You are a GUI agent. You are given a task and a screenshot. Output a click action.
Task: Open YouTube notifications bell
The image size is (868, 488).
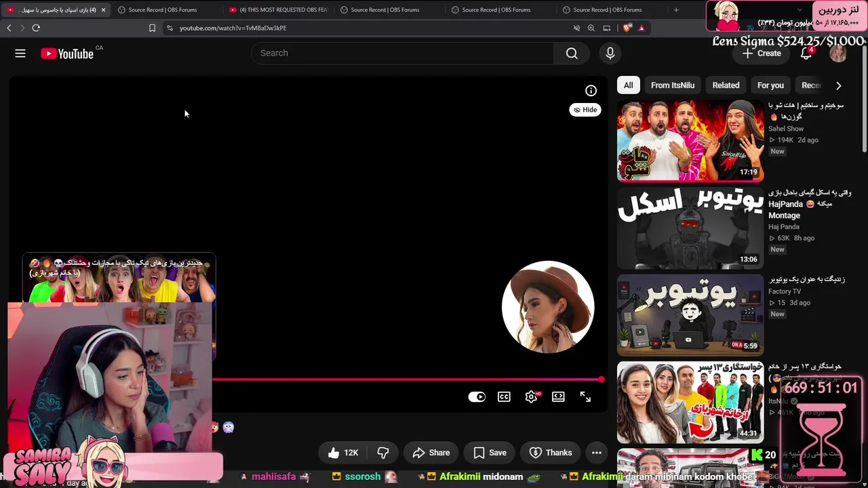(806, 54)
